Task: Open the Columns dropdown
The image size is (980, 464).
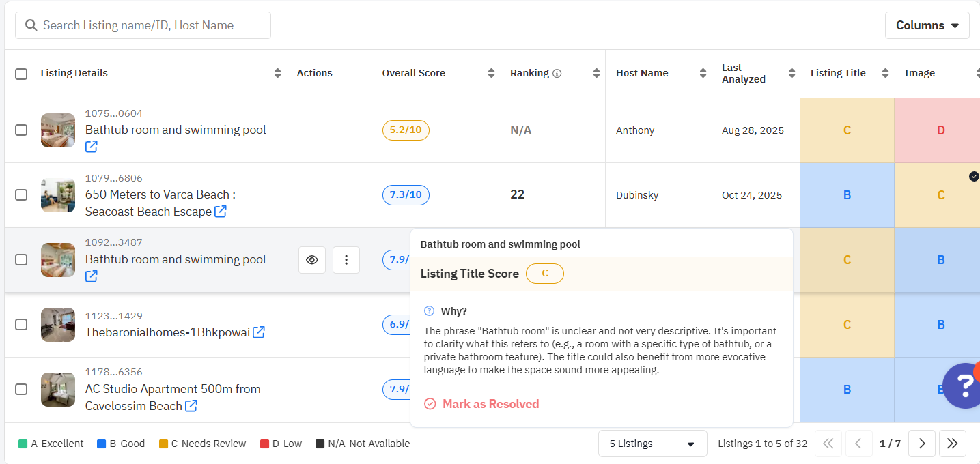Action: point(927,25)
